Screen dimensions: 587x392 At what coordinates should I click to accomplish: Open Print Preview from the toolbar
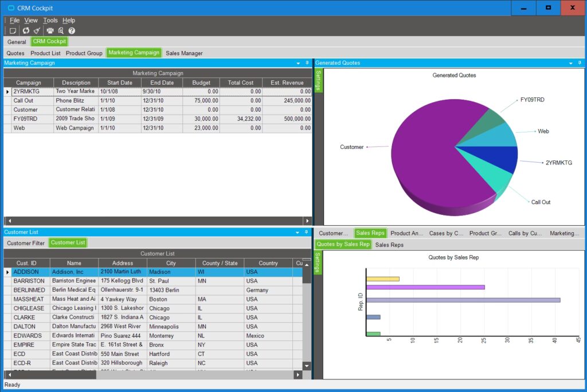tap(61, 30)
